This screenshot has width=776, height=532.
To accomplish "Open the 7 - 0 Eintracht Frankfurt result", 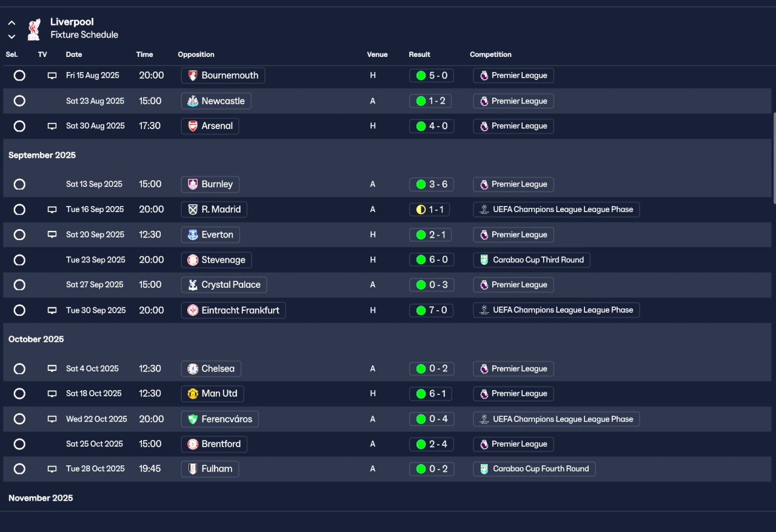I will point(432,310).
